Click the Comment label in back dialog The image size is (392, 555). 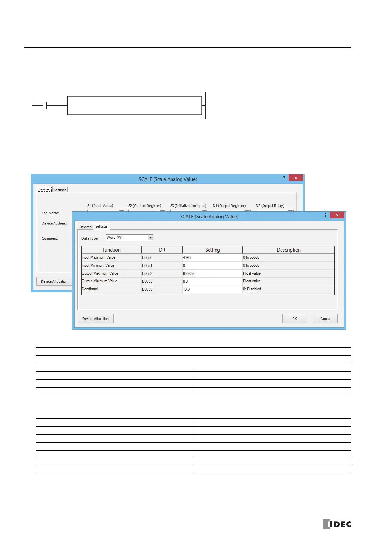[50, 238]
